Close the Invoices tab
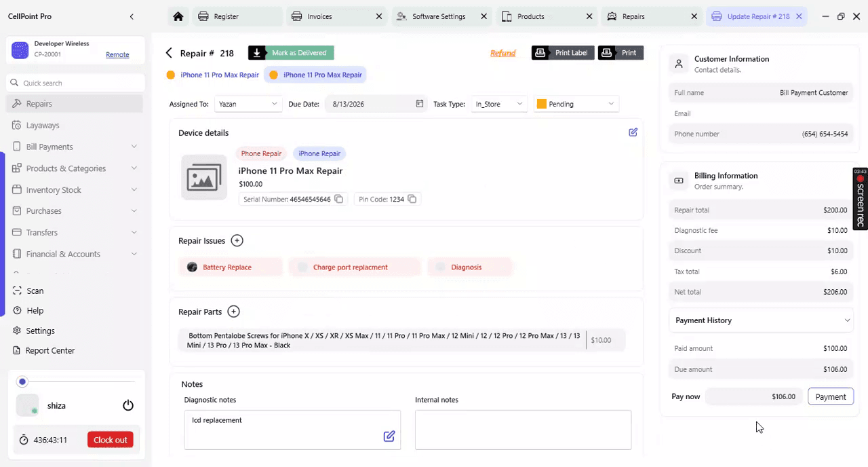Viewport: 868px width, 467px height. point(379,16)
